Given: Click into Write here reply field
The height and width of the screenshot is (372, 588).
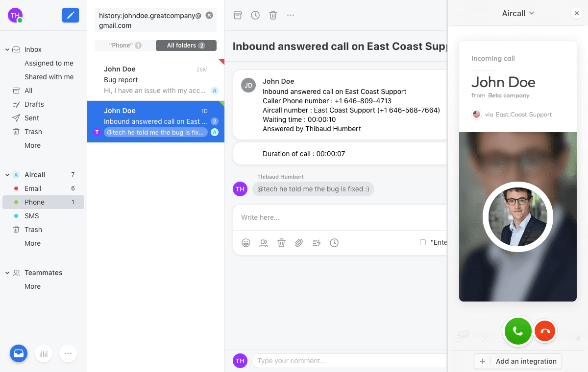Looking at the screenshot, I should point(340,217).
